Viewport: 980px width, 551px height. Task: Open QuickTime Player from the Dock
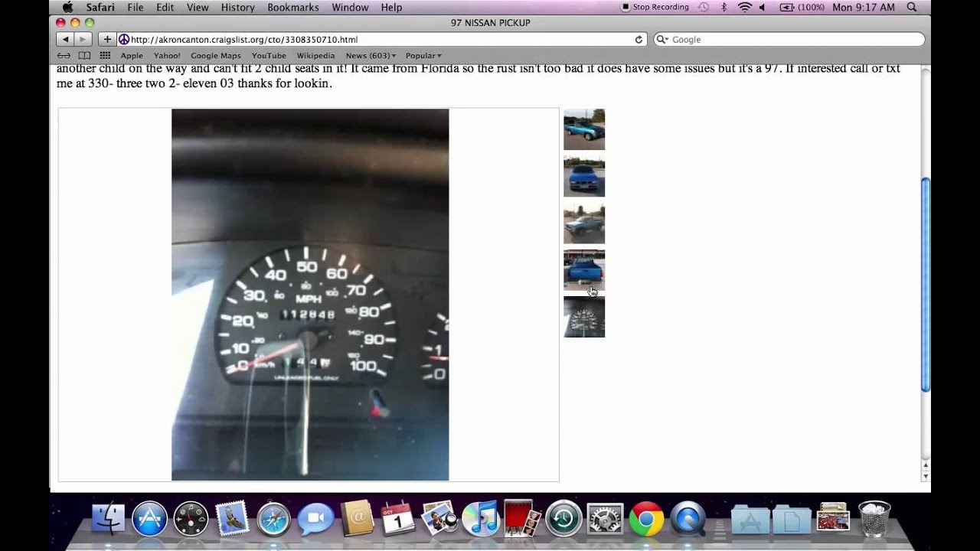[688, 519]
